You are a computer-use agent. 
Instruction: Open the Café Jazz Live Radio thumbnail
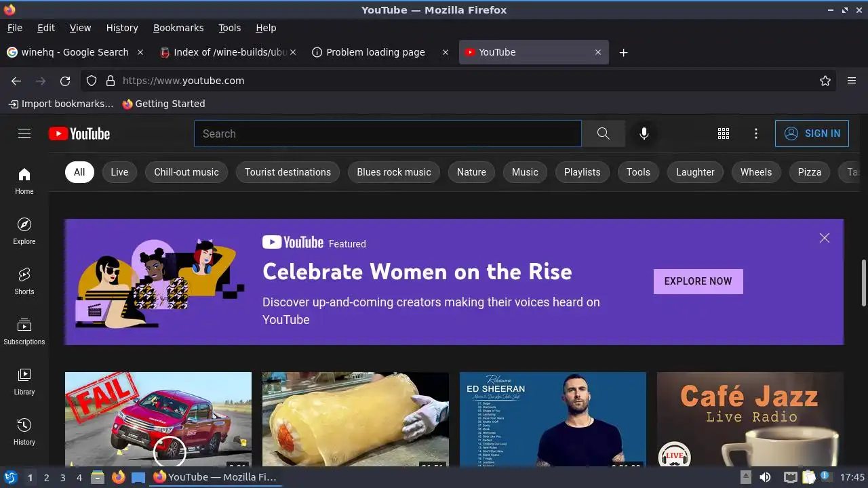click(750, 419)
